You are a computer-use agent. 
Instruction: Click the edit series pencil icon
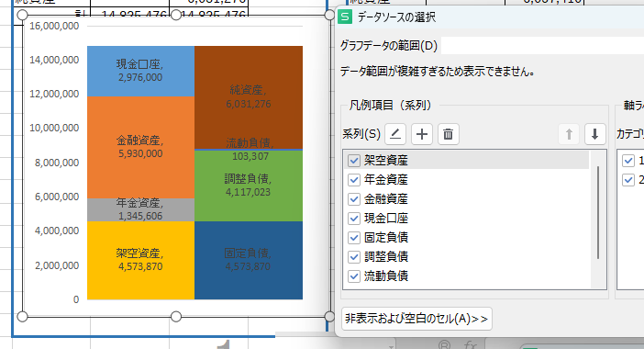click(395, 134)
